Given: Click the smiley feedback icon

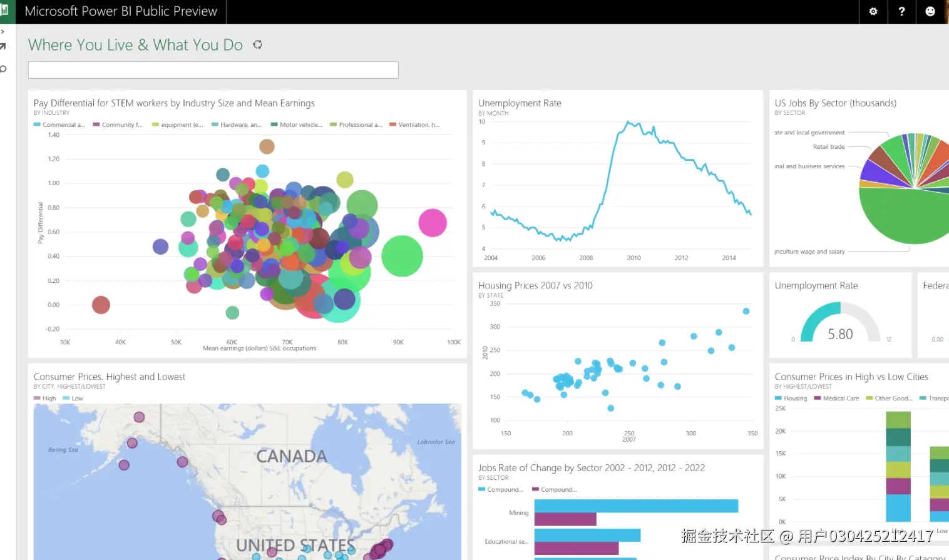Looking at the screenshot, I should click(x=930, y=11).
